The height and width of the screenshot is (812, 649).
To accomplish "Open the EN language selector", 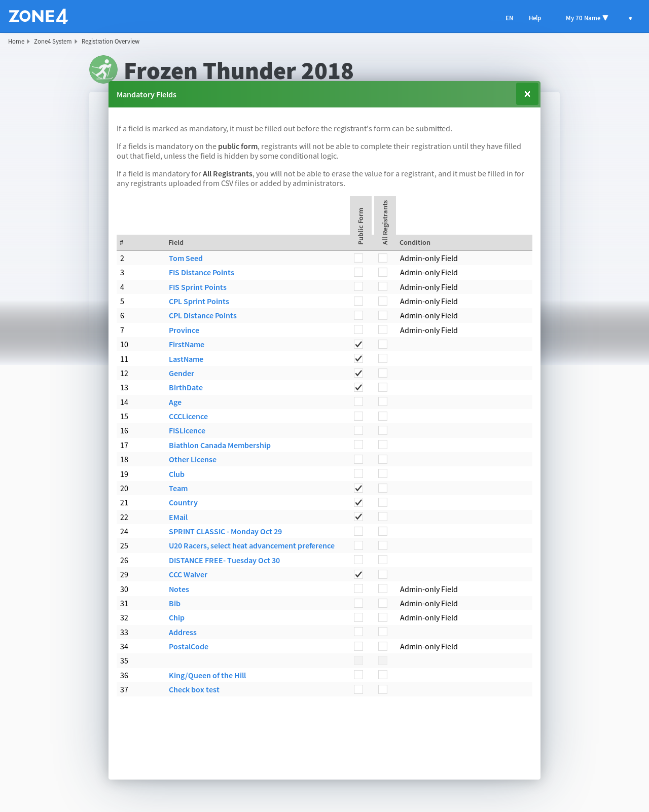I will point(509,18).
